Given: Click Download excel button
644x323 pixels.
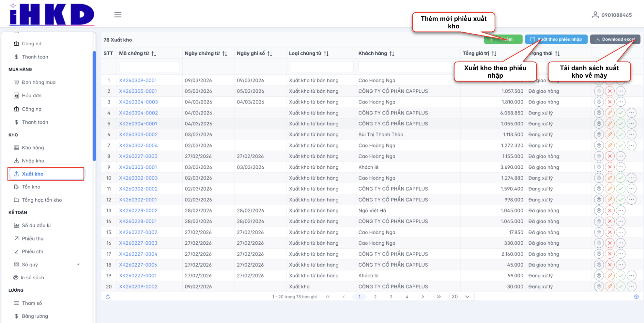Looking at the screenshot, I should (615, 39).
